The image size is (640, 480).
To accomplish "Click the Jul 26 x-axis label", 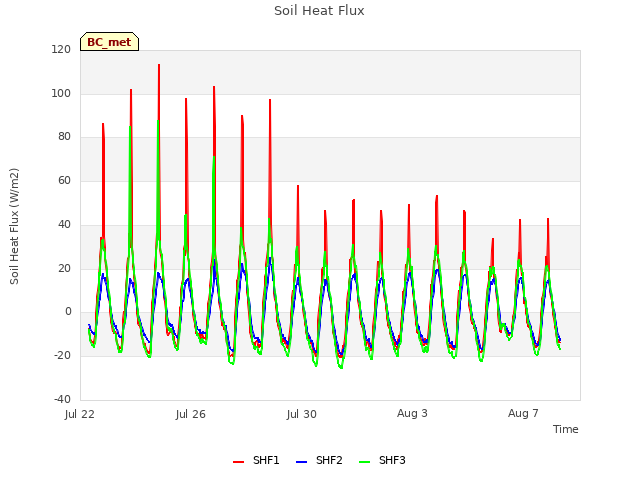I will tap(191, 414).
